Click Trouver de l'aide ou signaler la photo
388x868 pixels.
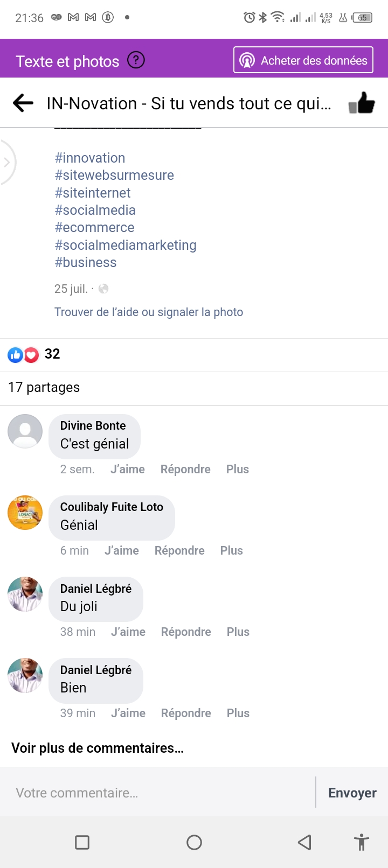point(149,312)
